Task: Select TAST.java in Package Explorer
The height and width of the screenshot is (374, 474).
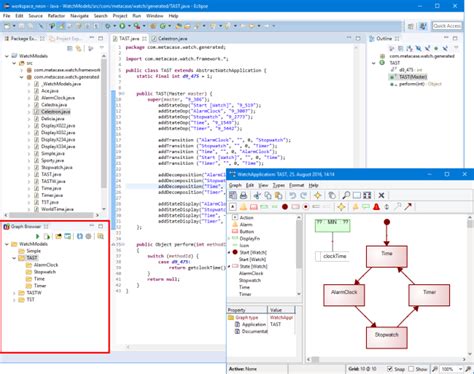Action: click(x=51, y=174)
